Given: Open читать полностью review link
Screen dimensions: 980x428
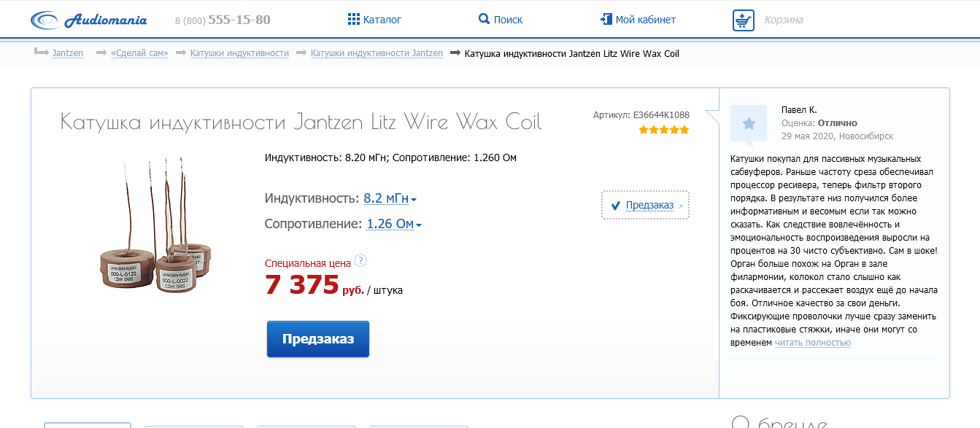Looking at the screenshot, I should click(x=813, y=343).
